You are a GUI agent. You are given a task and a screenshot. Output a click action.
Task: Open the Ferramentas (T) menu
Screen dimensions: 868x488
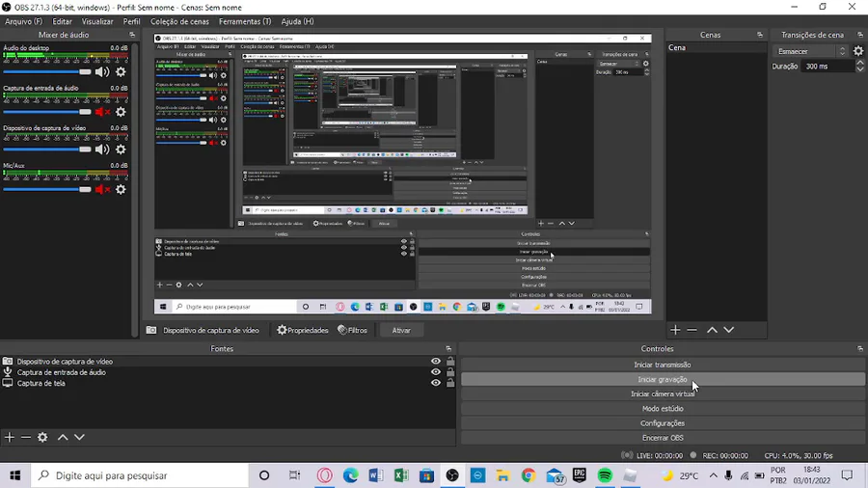[245, 21]
